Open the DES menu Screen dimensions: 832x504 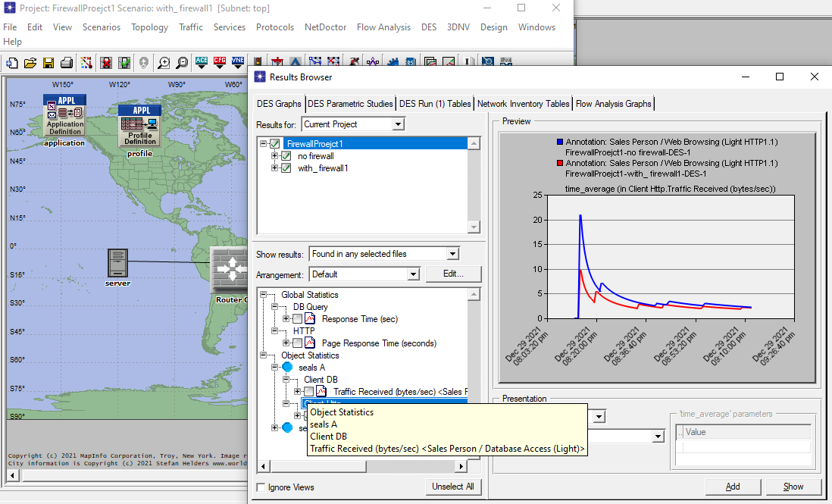(429, 27)
